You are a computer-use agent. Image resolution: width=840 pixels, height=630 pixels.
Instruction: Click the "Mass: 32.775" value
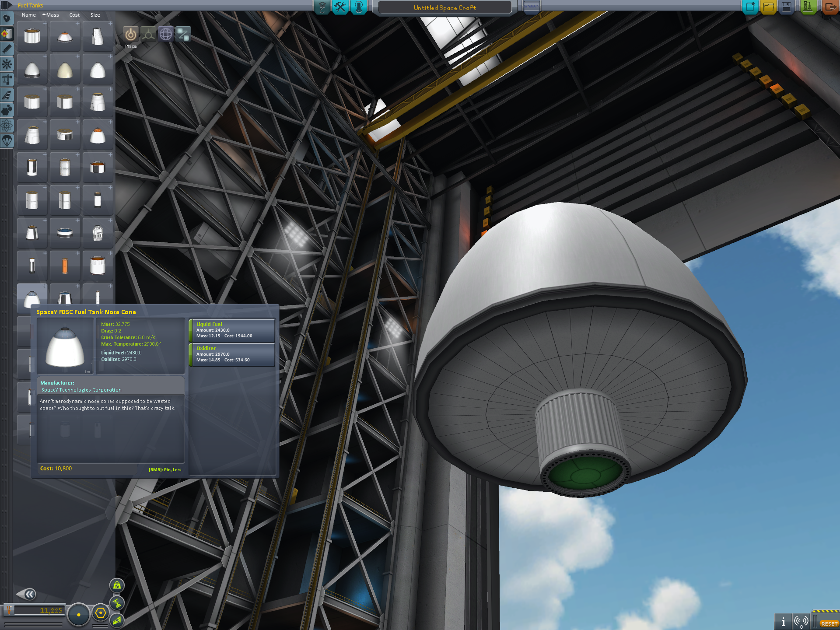[x=115, y=324]
